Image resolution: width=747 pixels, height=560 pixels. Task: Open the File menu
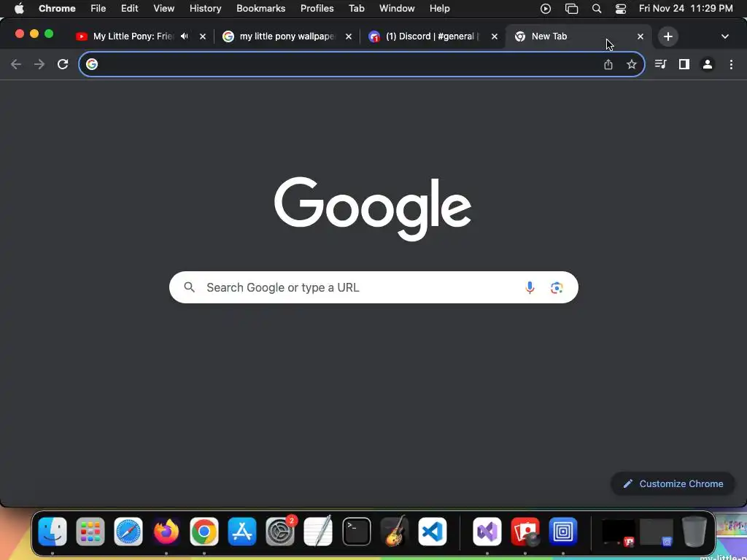[x=98, y=9]
